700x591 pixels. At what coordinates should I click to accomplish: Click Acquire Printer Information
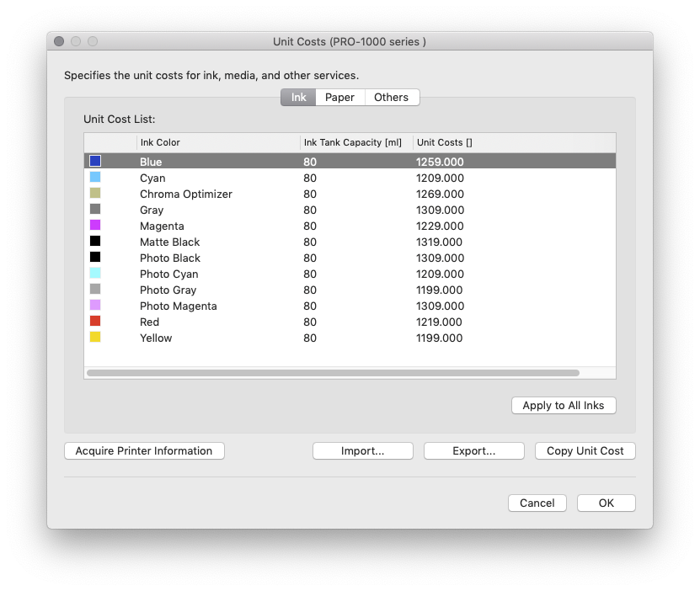(x=144, y=451)
